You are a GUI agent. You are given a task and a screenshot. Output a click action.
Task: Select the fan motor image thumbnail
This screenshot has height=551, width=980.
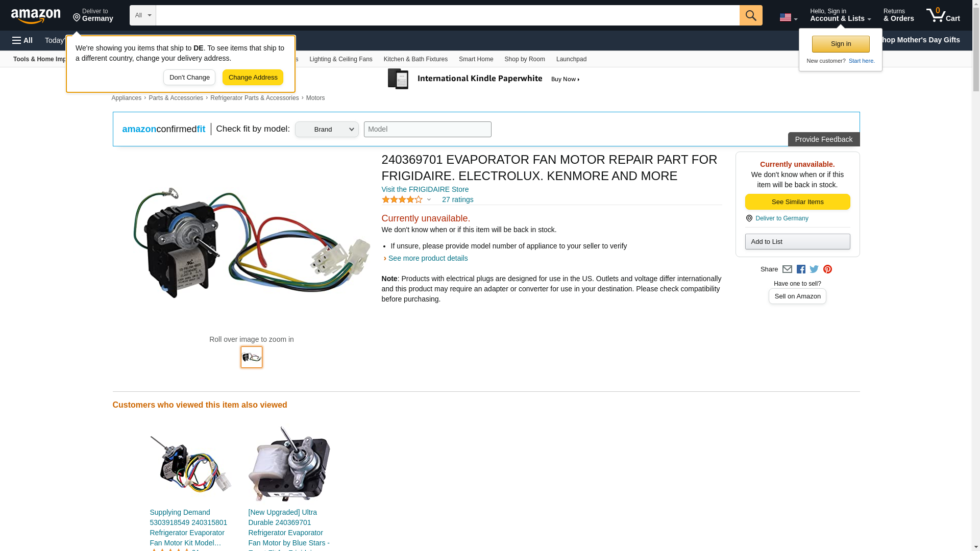point(252,357)
